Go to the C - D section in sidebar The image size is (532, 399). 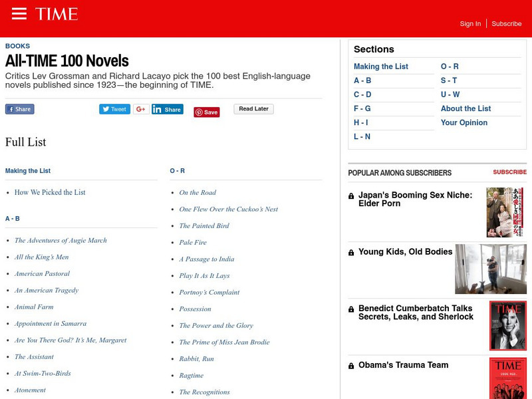(362, 94)
